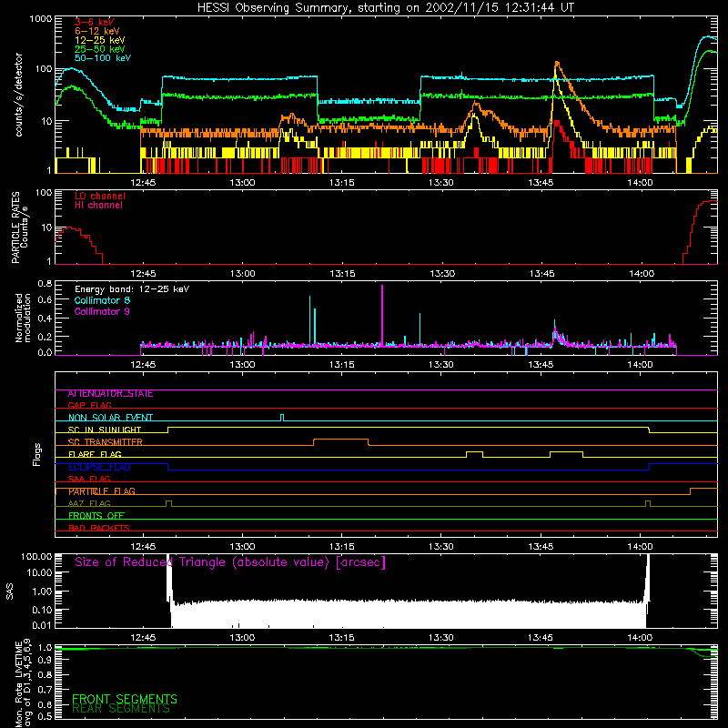The width and height of the screenshot is (728, 728).
Task: Click the LO channel legend label
Action: [100, 196]
